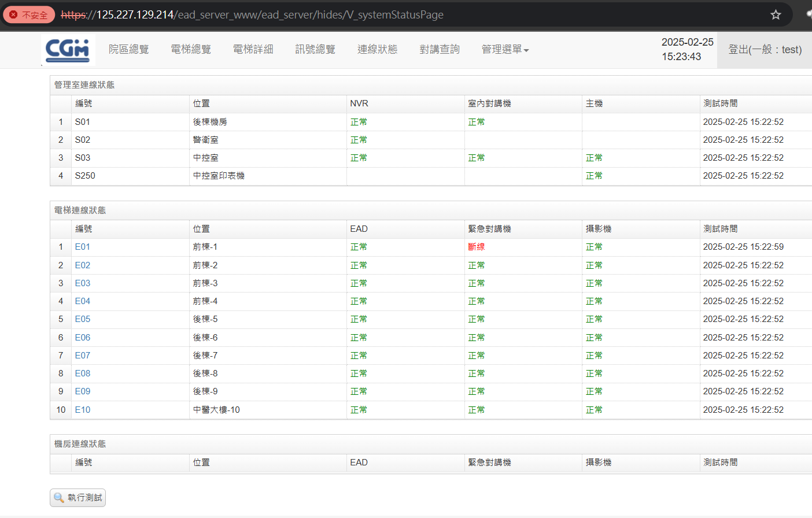812x518 pixels.
Task: Go to 電梯詳細 page
Action: coord(253,49)
